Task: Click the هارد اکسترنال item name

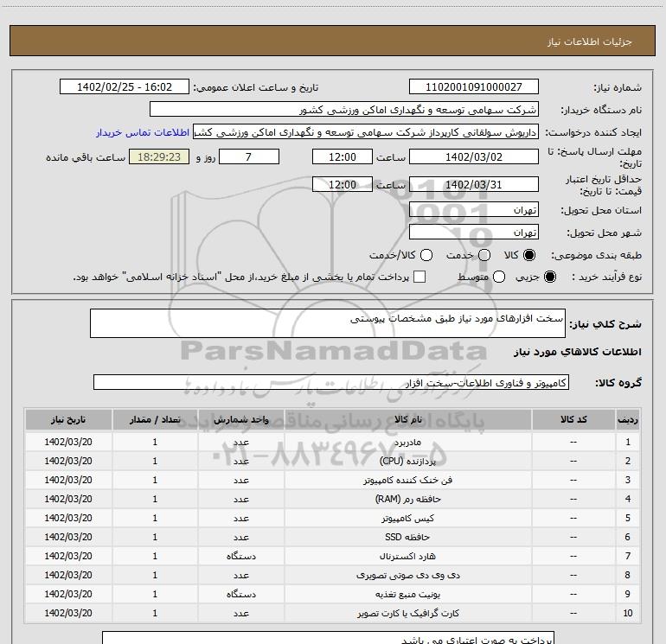Action: 407,556
